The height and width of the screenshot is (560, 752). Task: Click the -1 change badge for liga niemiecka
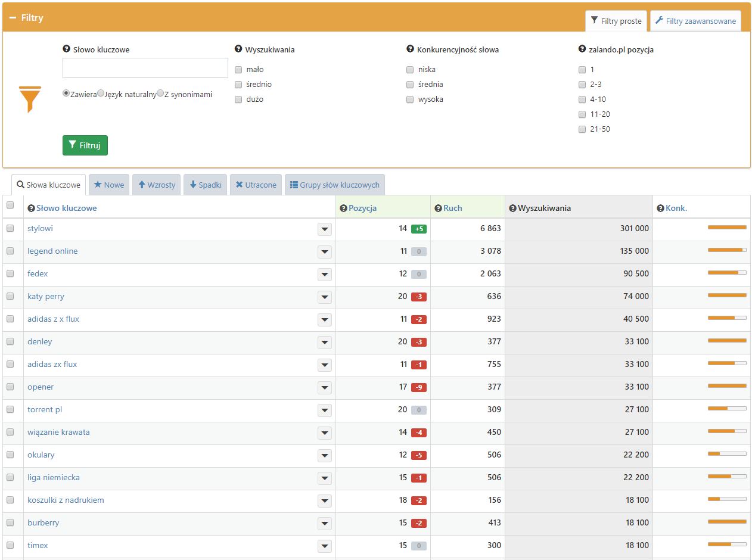[419, 478]
